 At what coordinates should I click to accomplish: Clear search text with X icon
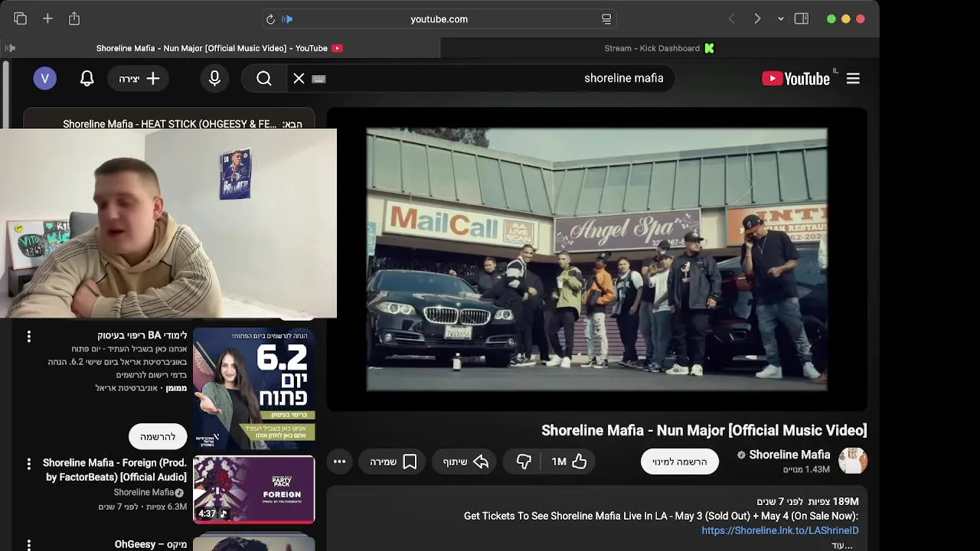(x=299, y=78)
